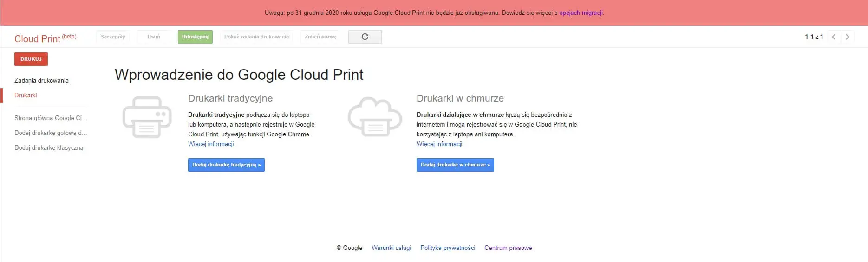Click the green Udostępnij button
The width and height of the screenshot is (868, 262).
pyautogui.click(x=195, y=37)
